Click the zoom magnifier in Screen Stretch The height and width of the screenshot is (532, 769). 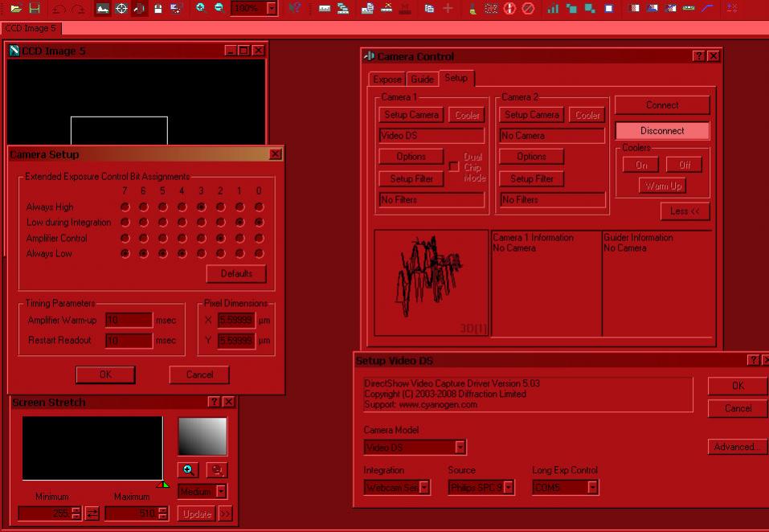pyautogui.click(x=188, y=470)
